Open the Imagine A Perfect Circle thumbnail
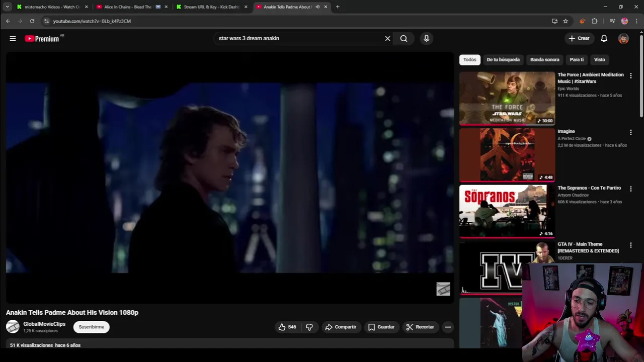The height and width of the screenshot is (362, 644). pos(507,154)
